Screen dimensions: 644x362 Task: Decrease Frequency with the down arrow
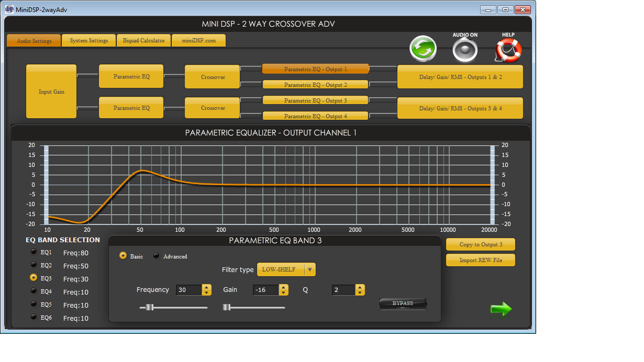[x=207, y=292]
